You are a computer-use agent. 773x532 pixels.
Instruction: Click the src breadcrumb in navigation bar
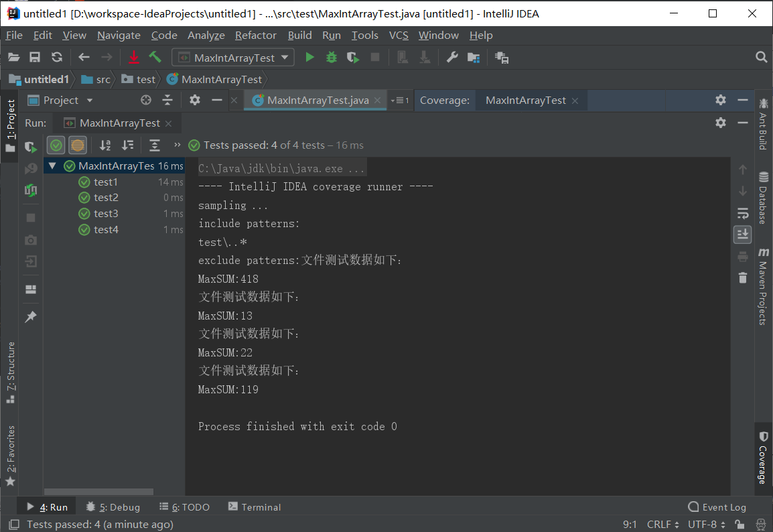coord(97,79)
